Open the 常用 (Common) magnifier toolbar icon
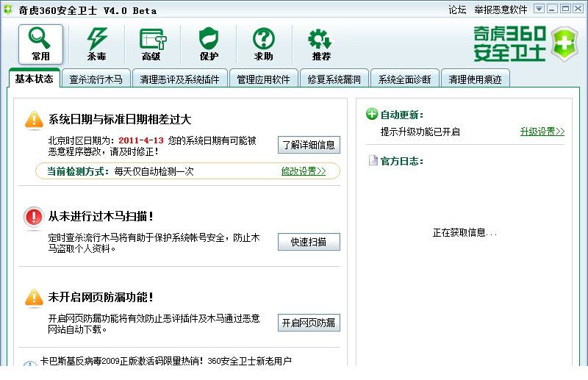Viewport: 588px width, 380px height. click(x=40, y=44)
